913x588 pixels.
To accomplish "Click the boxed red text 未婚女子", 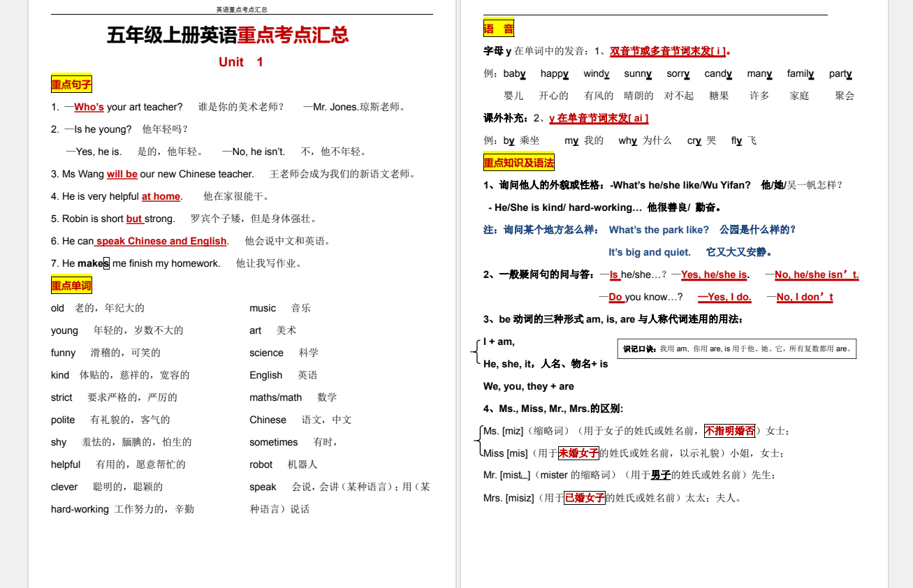I will click(578, 453).
